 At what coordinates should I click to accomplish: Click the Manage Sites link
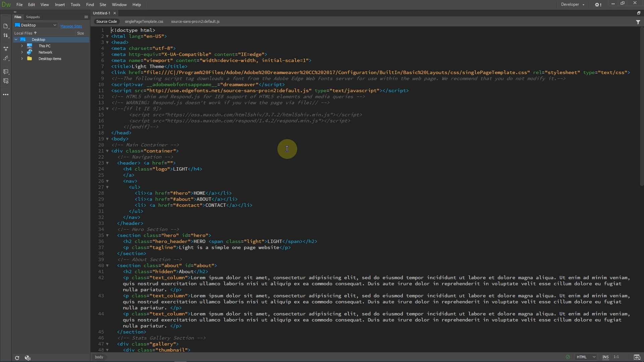click(71, 26)
